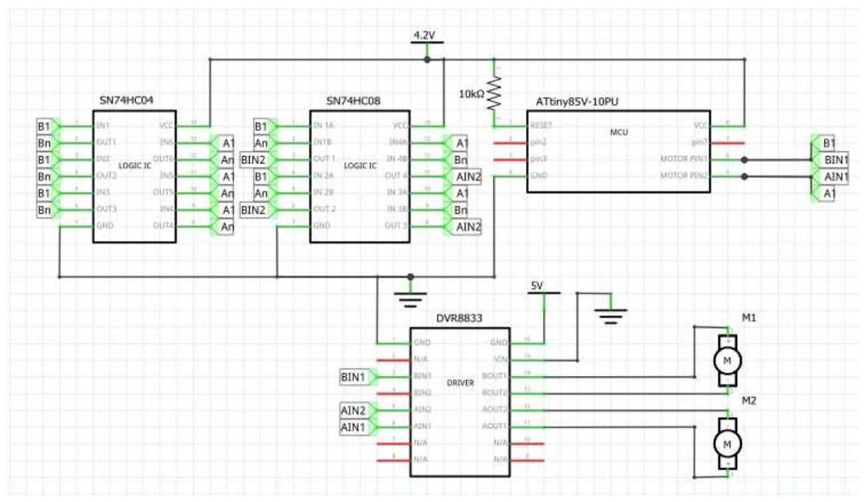Click the BIN1 net label beside DVR8833
This screenshot has height=502, width=868.
[x=358, y=376]
